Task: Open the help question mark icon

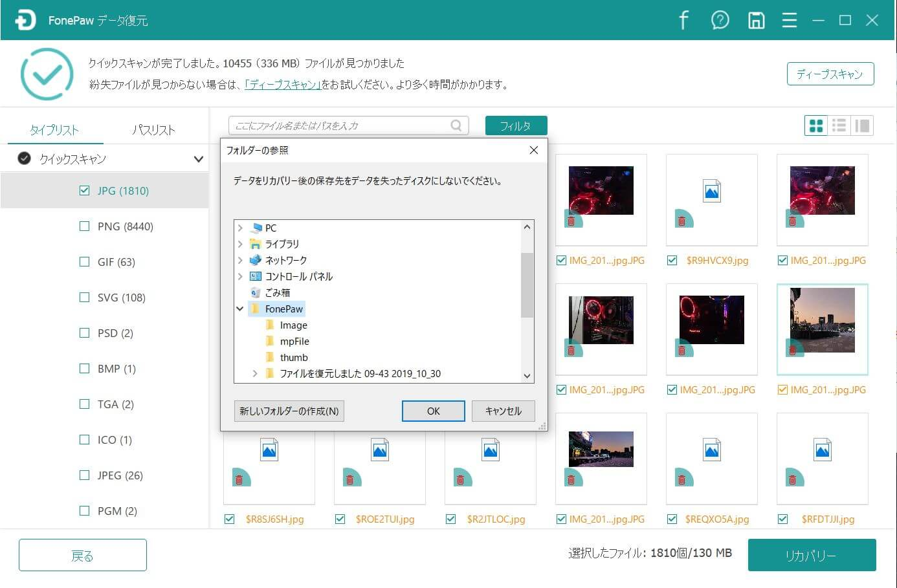Action: pos(720,20)
